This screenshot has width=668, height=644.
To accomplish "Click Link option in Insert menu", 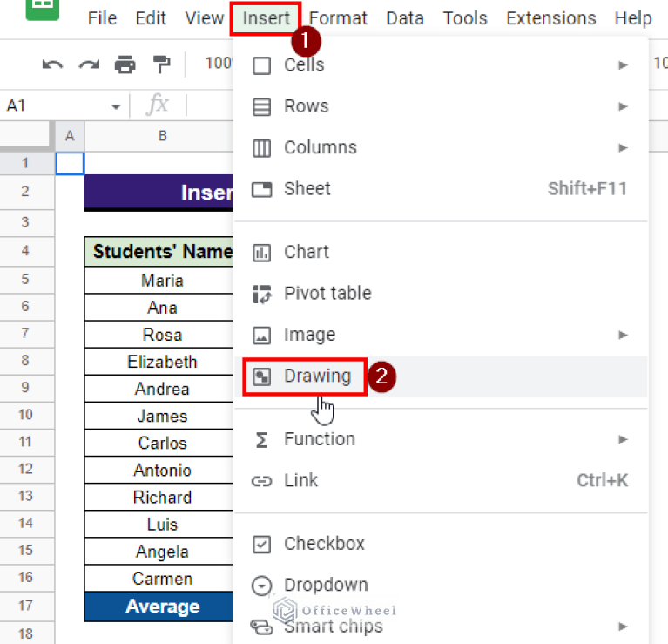I will 300,480.
